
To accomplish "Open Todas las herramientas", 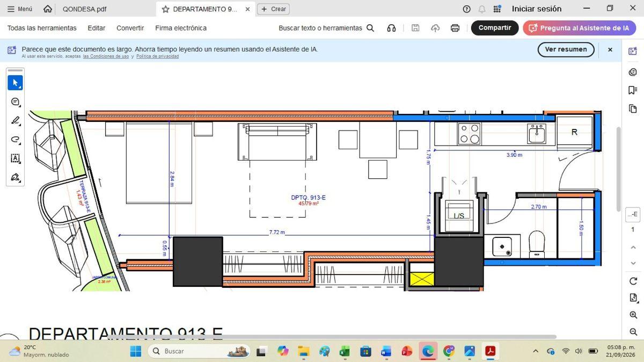I will 42,28.
